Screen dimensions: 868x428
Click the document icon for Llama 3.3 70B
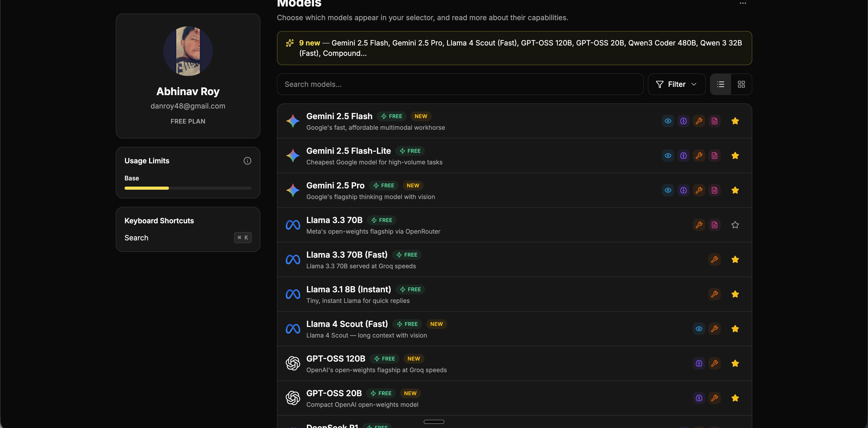coord(714,225)
